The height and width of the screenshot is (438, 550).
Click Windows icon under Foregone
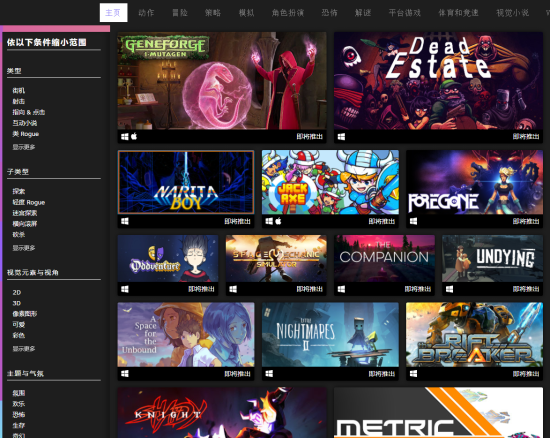point(414,221)
